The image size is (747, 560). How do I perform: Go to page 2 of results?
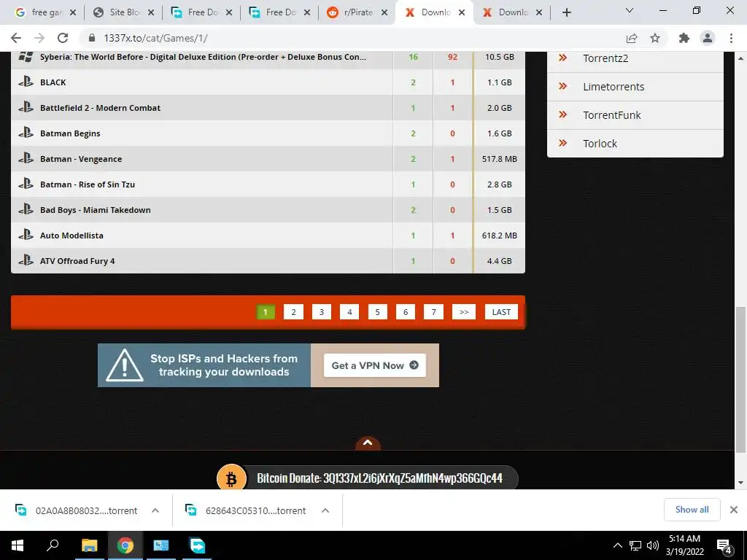pyautogui.click(x=293, y=312)
